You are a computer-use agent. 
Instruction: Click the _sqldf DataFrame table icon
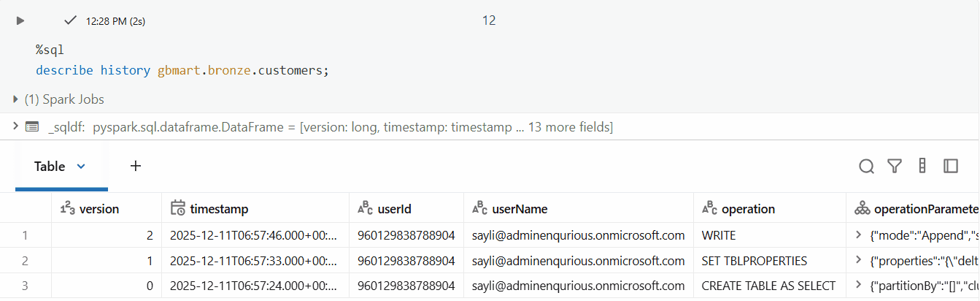(x=32, y=127)
